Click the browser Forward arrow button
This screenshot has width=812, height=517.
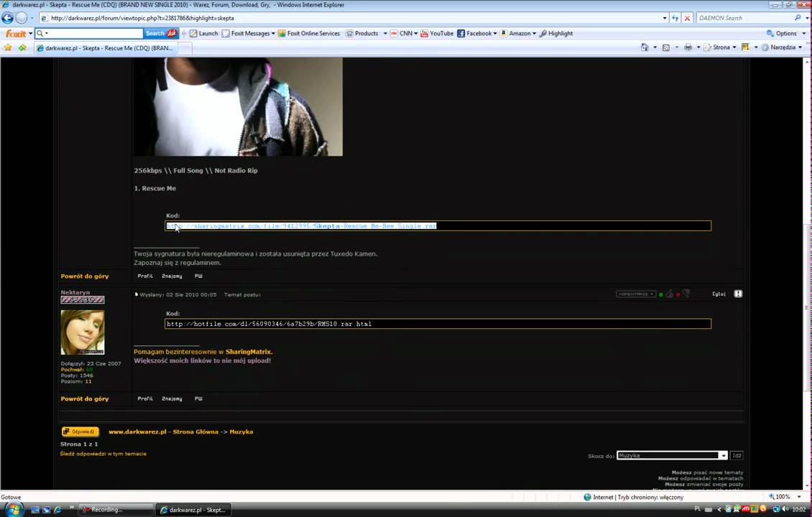[22, 18]
